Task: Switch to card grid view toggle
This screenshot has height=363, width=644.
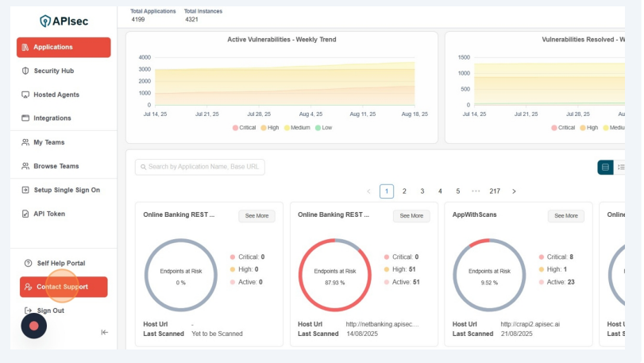Action: pos(605,167)
